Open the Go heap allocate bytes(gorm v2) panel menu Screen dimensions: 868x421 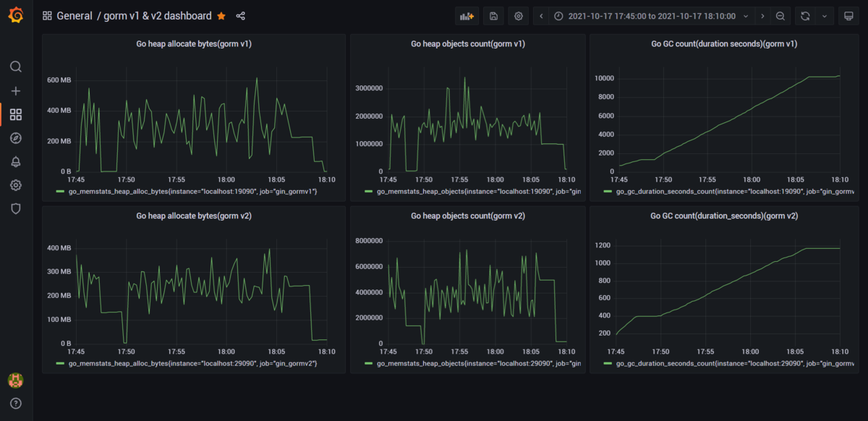pyautogui.click(x=194, y=216)
